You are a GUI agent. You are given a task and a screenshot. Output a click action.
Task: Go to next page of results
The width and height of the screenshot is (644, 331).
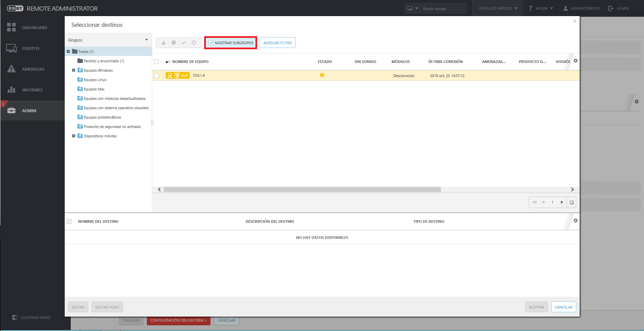click(562, 202)
